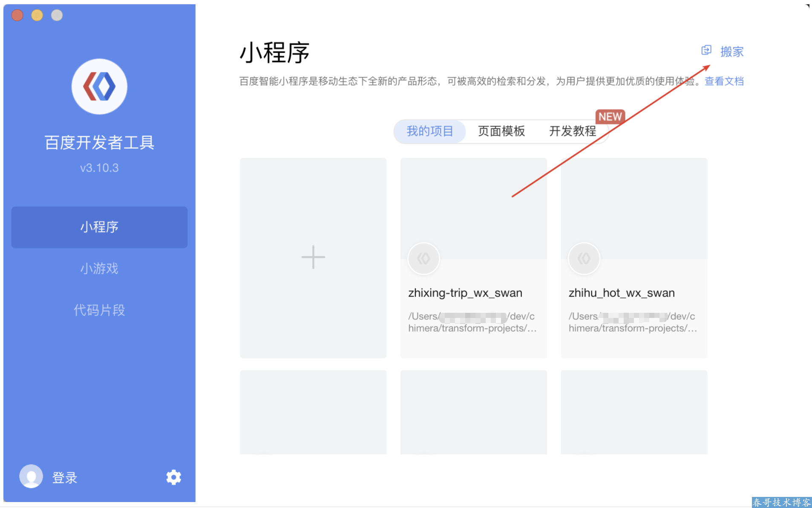Click the new project card
The width and height of the screenshot is (812, 508).
(313, 258)
